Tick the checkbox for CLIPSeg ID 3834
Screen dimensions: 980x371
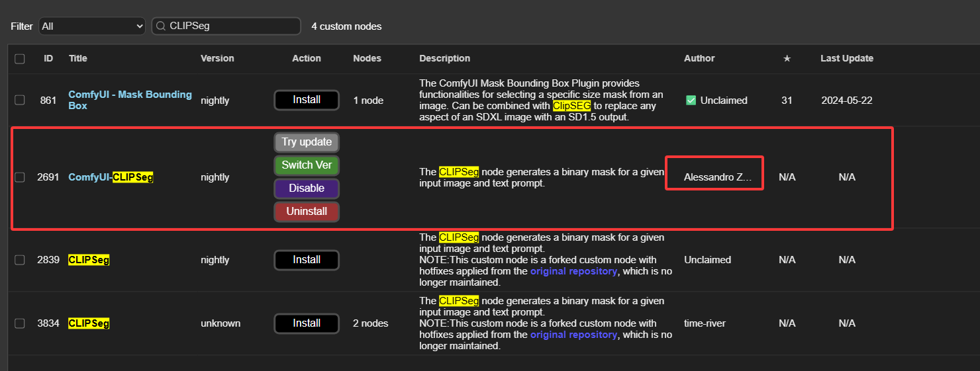pyautogui.click(x=20, y=323)
